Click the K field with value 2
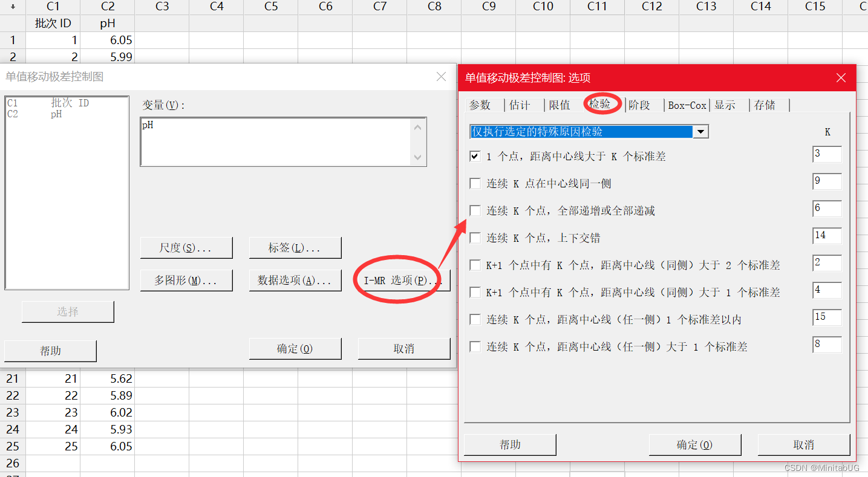This screenshot has height=477, width=868. tap(827, 263)
